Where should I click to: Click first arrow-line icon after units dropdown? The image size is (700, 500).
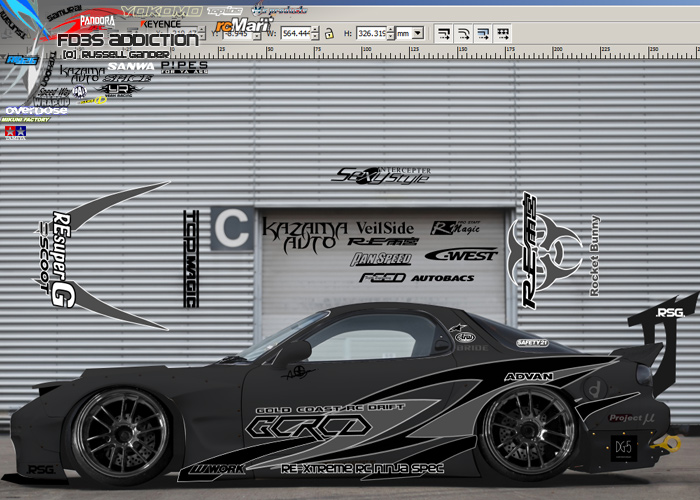click(443, 33)
